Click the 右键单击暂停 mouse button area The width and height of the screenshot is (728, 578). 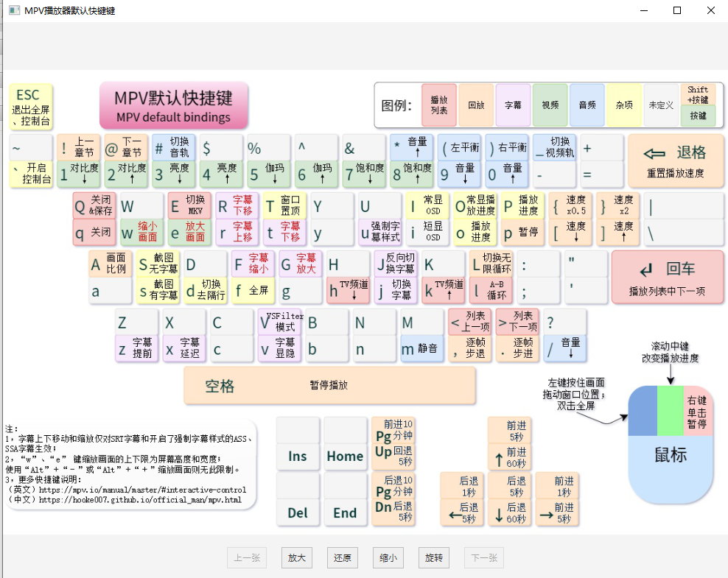coord(697,411)
